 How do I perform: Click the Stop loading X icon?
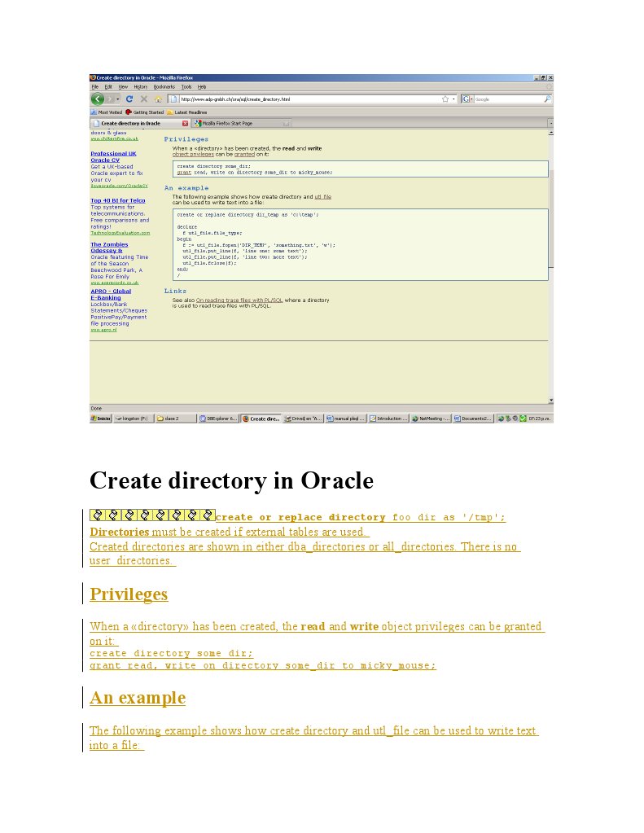point(143,99)
